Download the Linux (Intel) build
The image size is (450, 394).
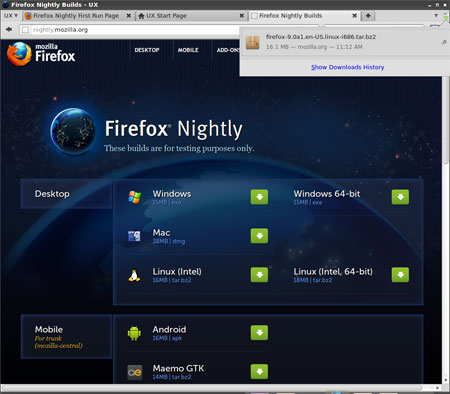pyautogui.click(x=259, y=275)
